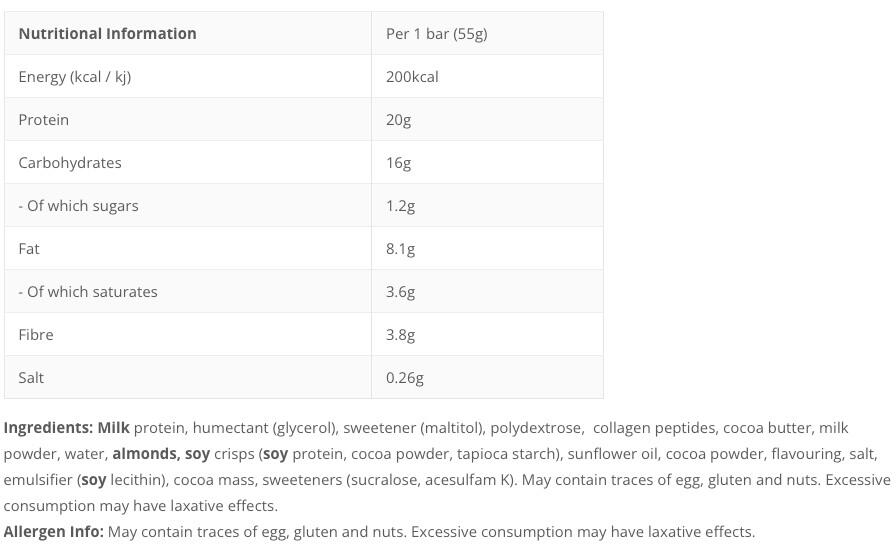The image size is (896, 555).
Task: Click the 16g carbohydrates value
Action: coord(398,162)
